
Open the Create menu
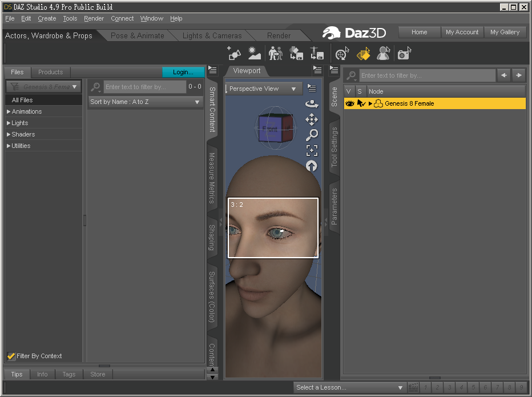pyautogui.click(x=47, y=18)
